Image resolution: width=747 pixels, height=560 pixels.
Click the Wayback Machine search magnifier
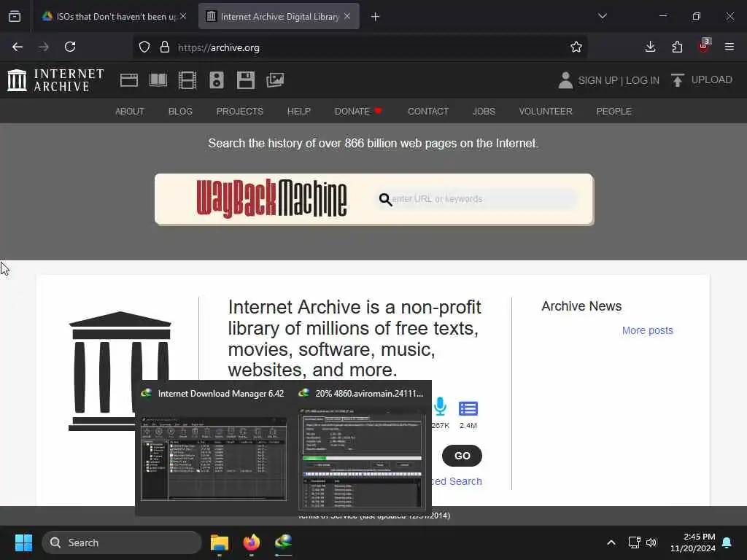click(385, 200)
